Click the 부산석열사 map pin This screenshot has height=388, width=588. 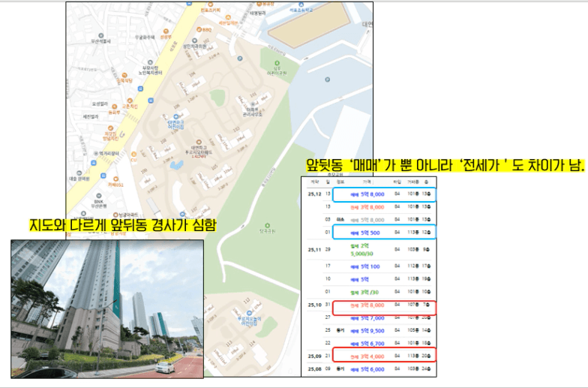click(100, 36)
